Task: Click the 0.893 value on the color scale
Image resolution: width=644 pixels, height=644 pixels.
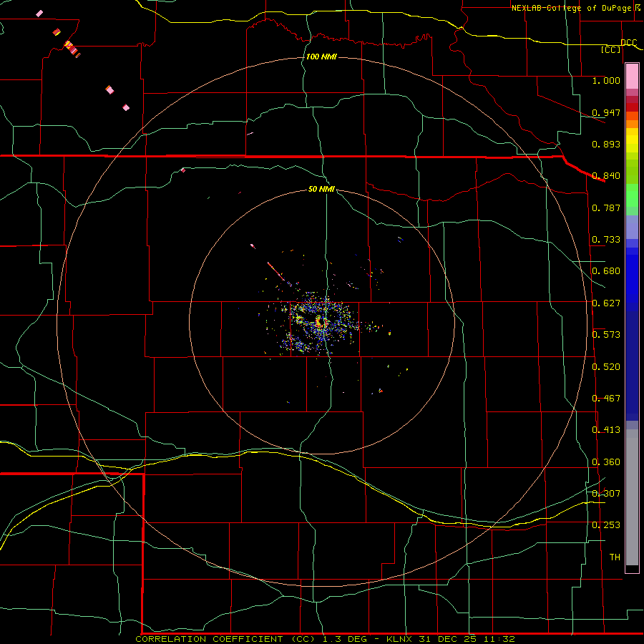Action: [x=606, y=144]
